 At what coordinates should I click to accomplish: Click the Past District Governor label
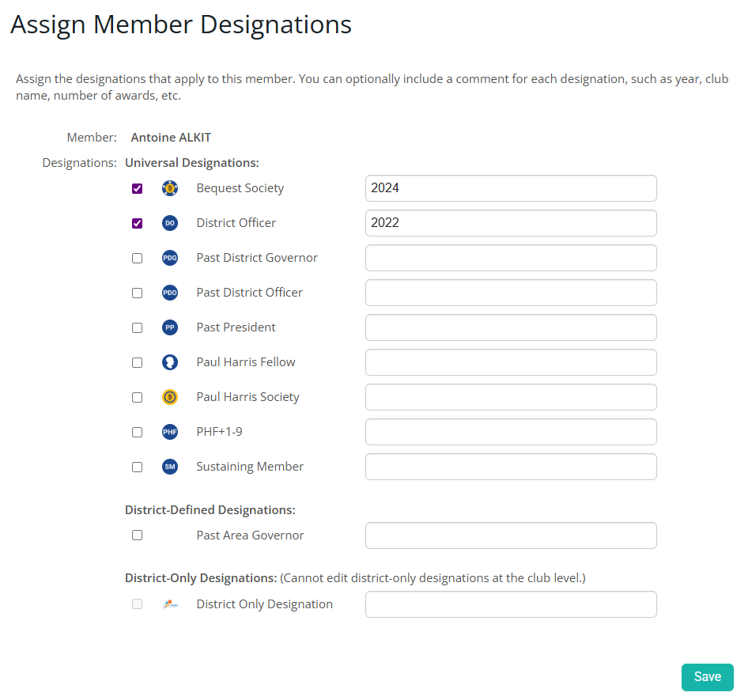pyautogui.click(x=257, y=258)
